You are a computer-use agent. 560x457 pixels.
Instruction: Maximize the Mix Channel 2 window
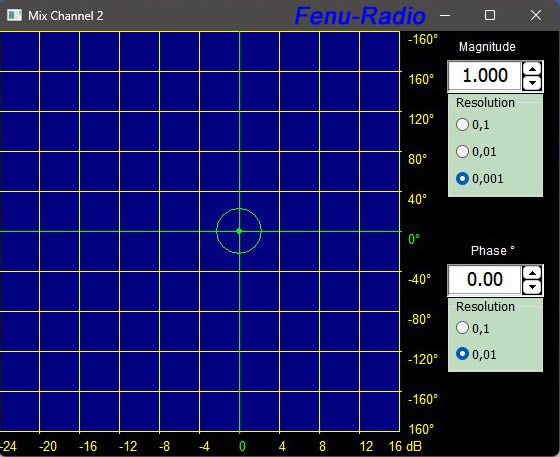click(490, 15)
